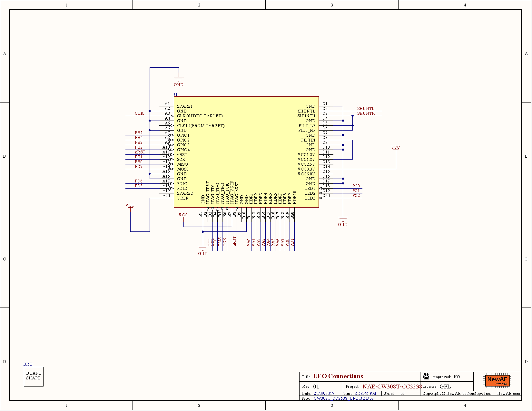This screenshot has height=411, width=532.
Task: Select the PD1 net label
Action: point(292,243)
